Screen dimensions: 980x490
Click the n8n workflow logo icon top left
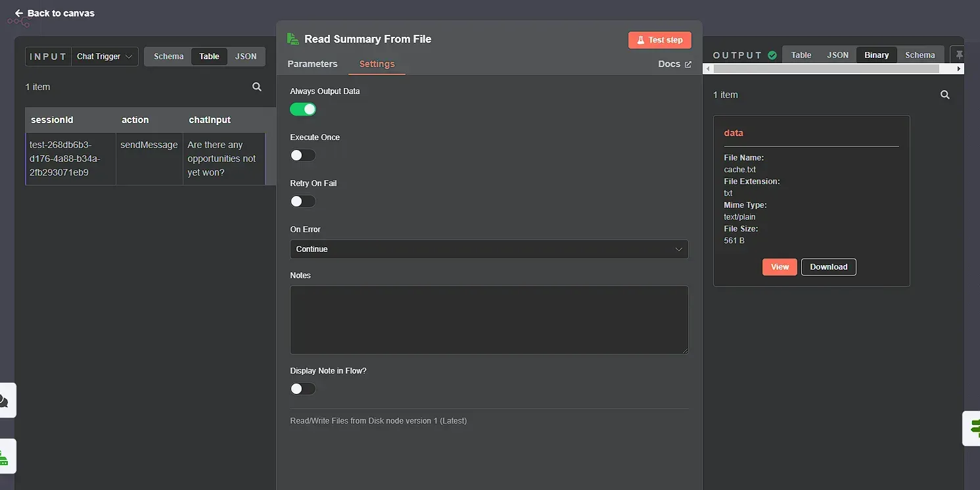pos(18,20)
